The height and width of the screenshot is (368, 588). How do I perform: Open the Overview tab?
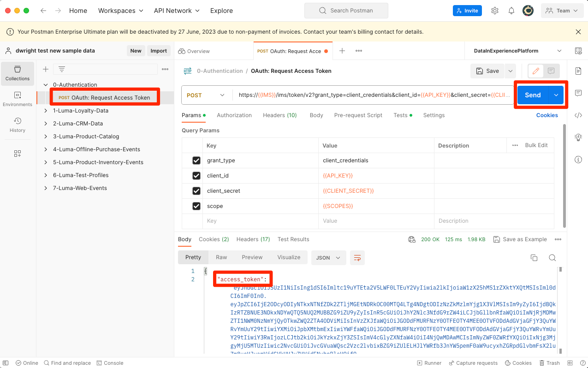pos(194,51)
